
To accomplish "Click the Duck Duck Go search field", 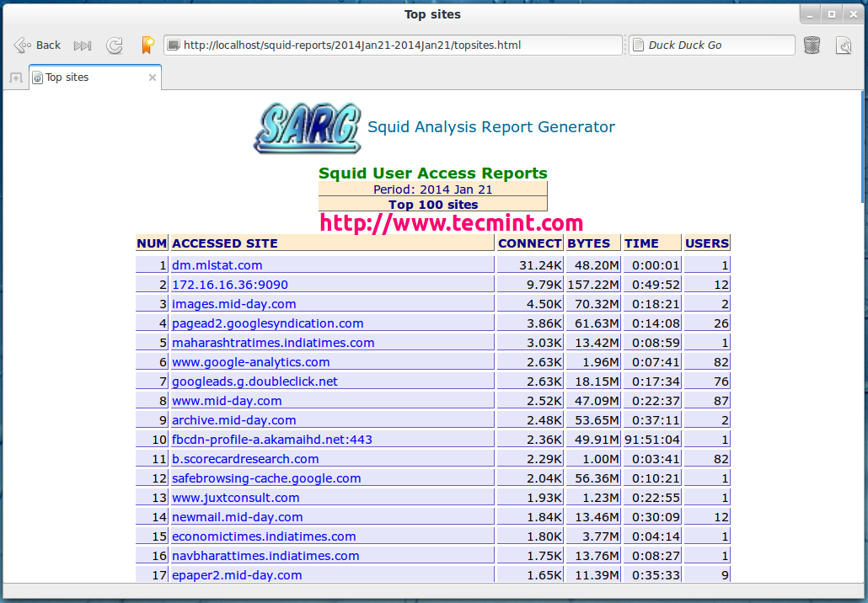I will coord(712,45).
